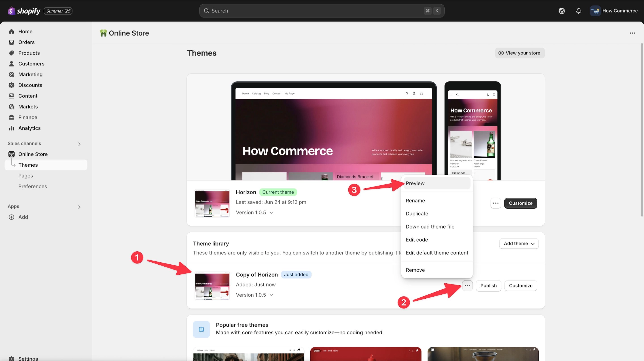Click "Last saved: Jun 24 at 9:12 pm" text
The width and height of the screenshot is (644, 361).
click(x=271, y=202)
